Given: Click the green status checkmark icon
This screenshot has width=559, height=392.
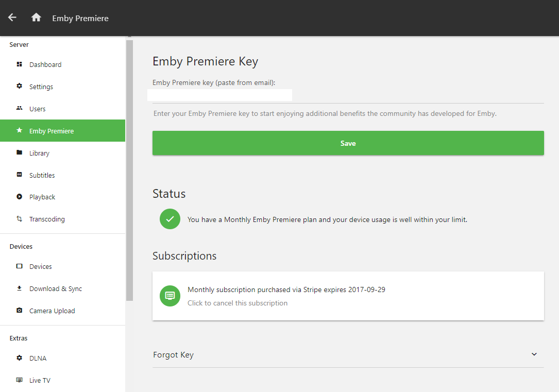Looking at the screenshot, I should [x=170, y=219].
